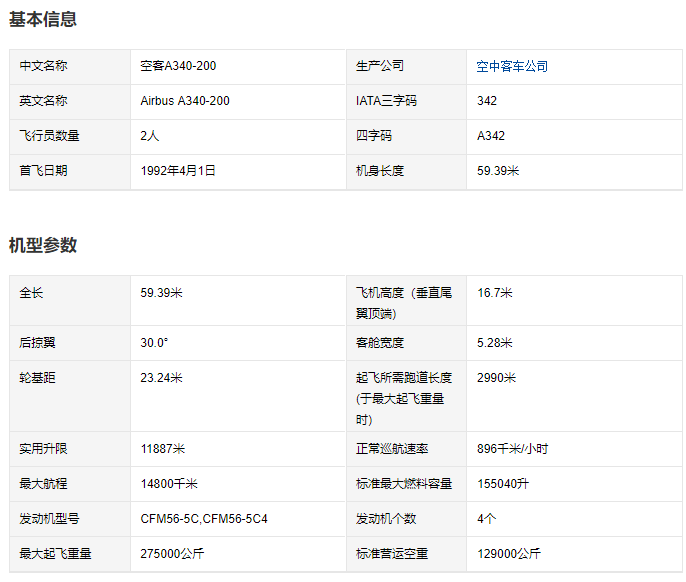Select the 基本信息 heading
686x582 pixels.
43,19
